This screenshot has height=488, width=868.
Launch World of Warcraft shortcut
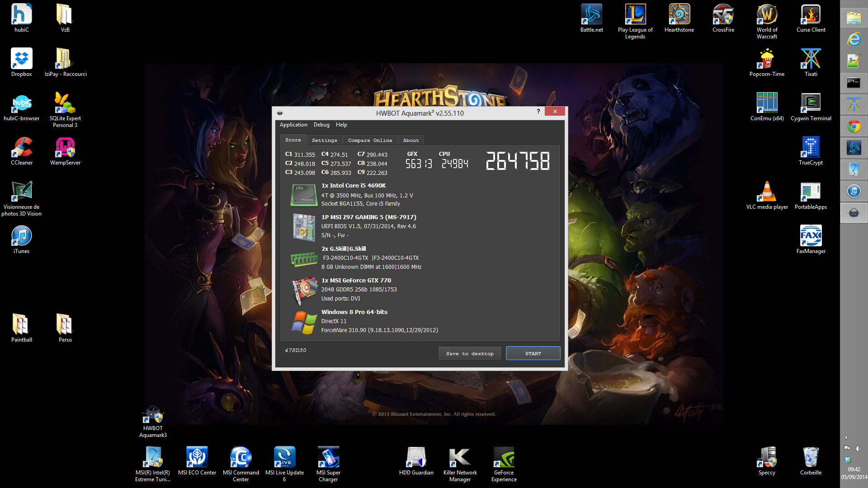(767, 21)
